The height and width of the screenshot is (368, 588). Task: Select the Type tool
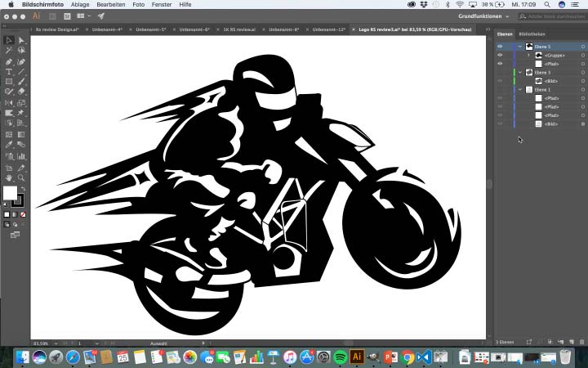pos(9,72)
